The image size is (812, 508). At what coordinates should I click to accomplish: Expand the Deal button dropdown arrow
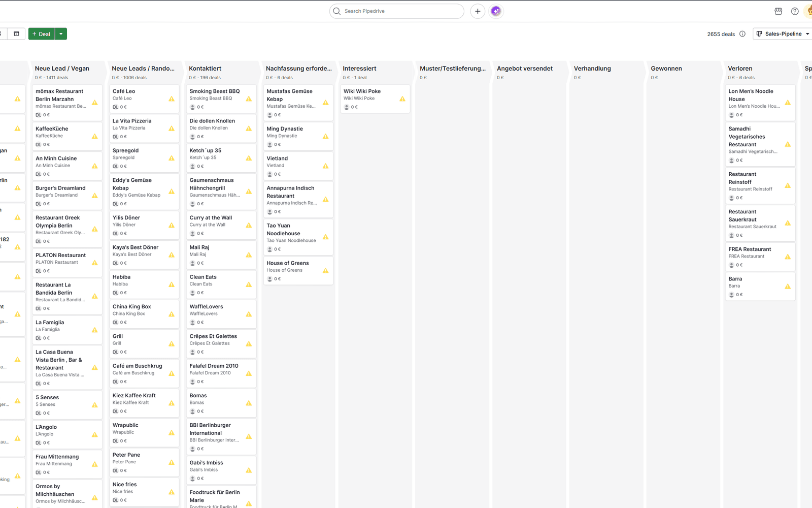coord(61,34)
